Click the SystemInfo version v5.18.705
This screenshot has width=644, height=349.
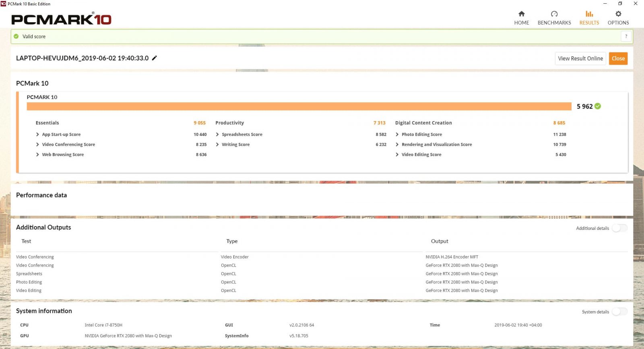point(299,336)
